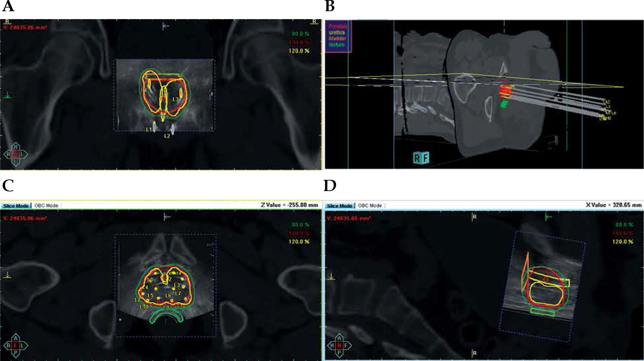The image size is (644, 361).
Task: Select Slice Mode tab in panel D
Action: [340, 206]
